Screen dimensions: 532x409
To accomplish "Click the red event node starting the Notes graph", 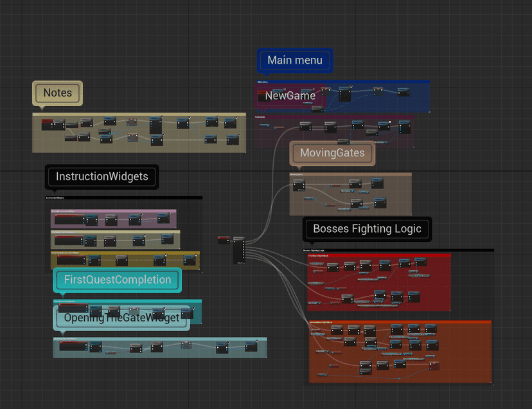I will click(x=47, y=123).
